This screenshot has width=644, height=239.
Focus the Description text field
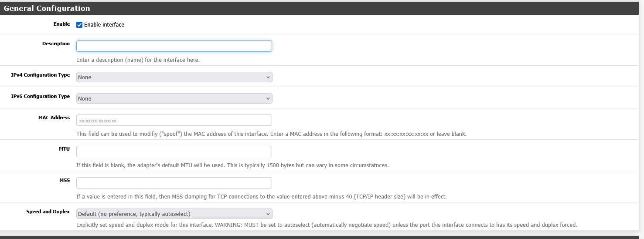pos(174,46)
